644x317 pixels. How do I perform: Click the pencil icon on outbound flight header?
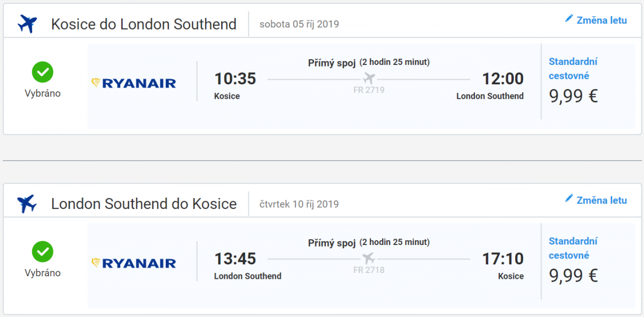[569, 19]
